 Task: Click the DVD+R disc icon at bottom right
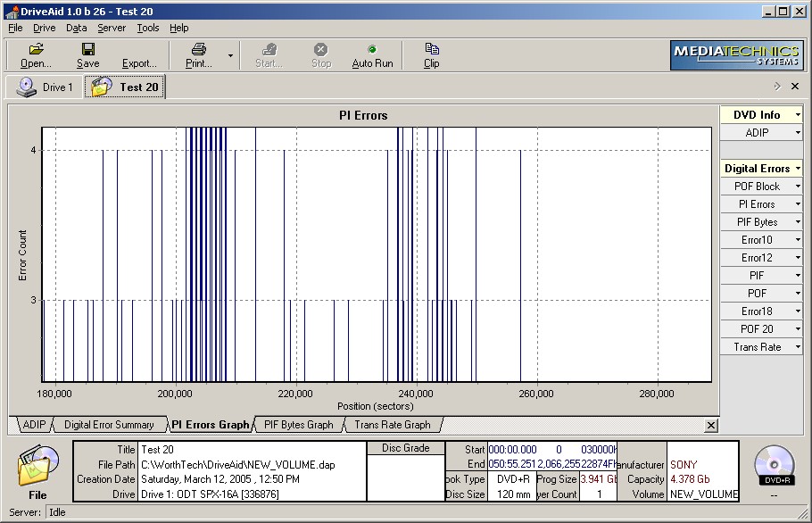773,464
